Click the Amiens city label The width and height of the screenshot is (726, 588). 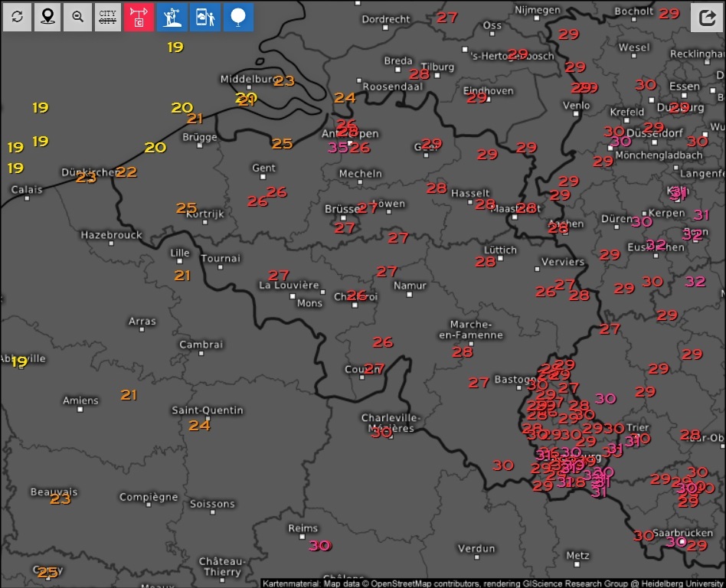pyautogui.click(x=80, y=400)
